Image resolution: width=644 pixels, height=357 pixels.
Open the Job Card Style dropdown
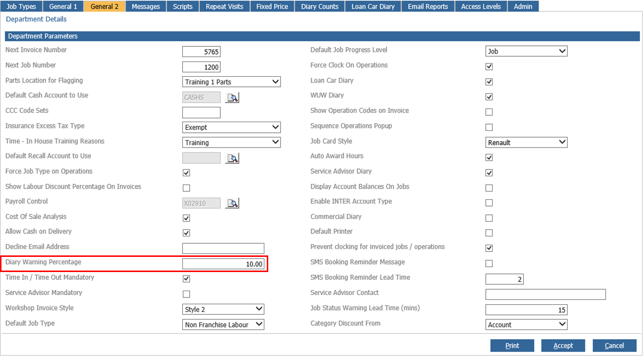click(526, 142)
